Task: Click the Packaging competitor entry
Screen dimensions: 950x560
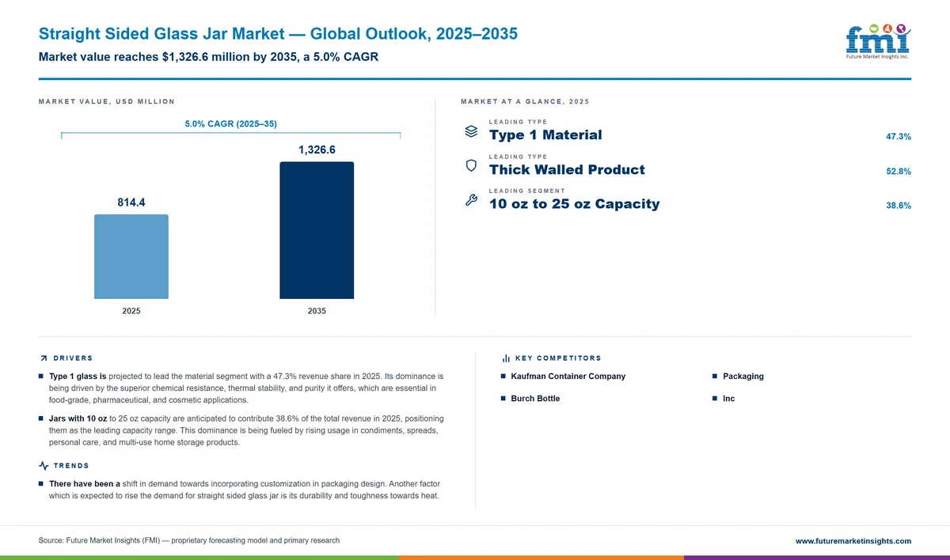Action: (x=743, y=376)
